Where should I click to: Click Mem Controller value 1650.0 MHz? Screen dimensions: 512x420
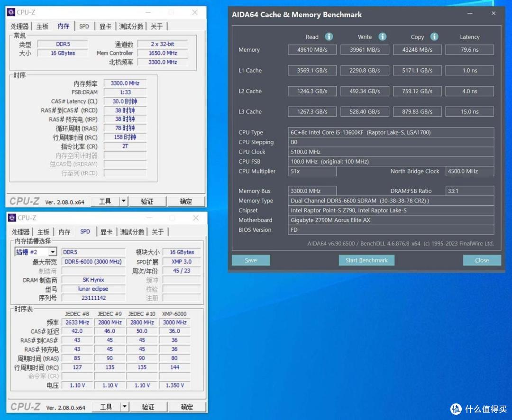click(x=163, y=53)
